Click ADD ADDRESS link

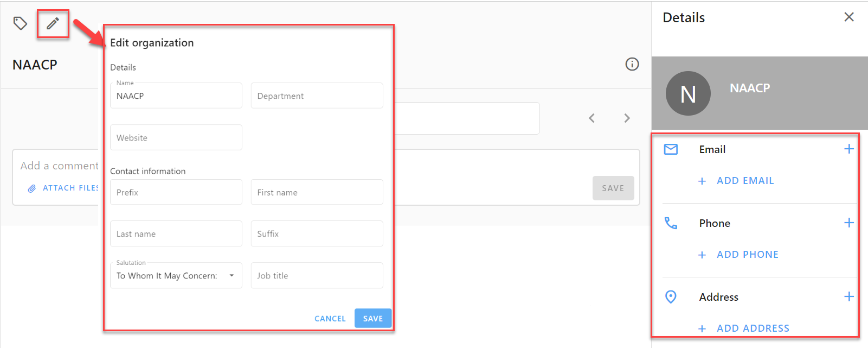pos(744,328)
